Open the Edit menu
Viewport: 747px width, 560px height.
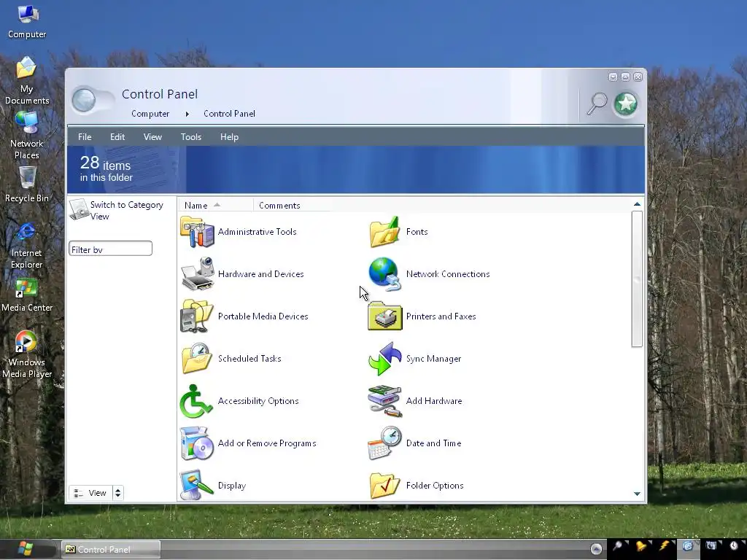(x=117, y=136)
